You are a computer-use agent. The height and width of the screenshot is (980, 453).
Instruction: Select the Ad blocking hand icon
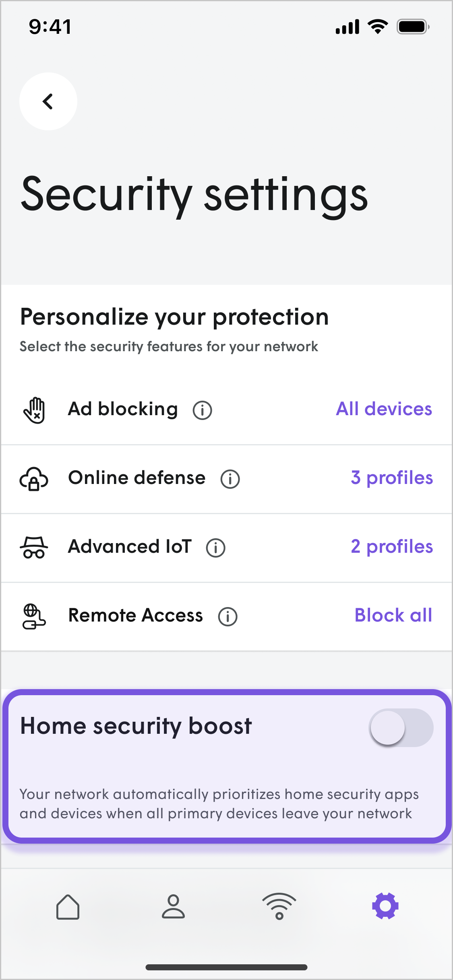tap(34, 410)
